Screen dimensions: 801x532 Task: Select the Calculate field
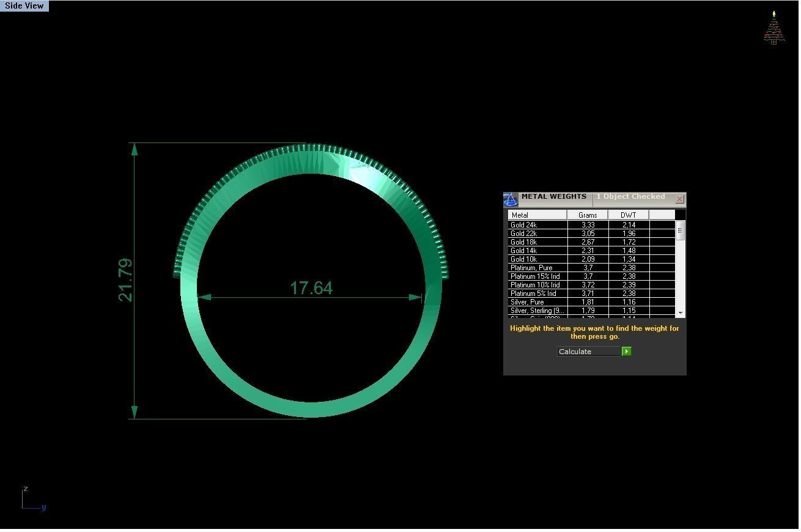click(x=589, y=352)
